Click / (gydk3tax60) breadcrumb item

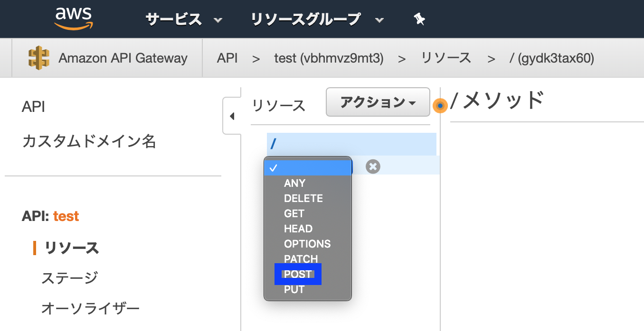point(551,58)
